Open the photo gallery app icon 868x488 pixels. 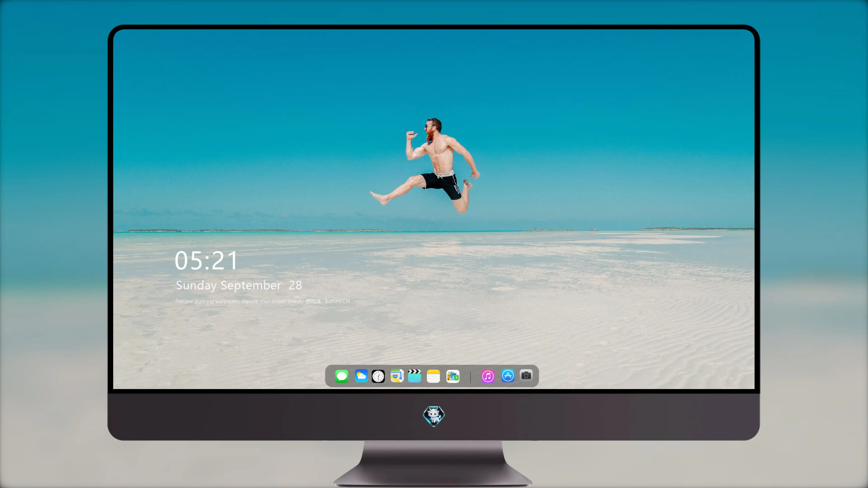(453, 377)
